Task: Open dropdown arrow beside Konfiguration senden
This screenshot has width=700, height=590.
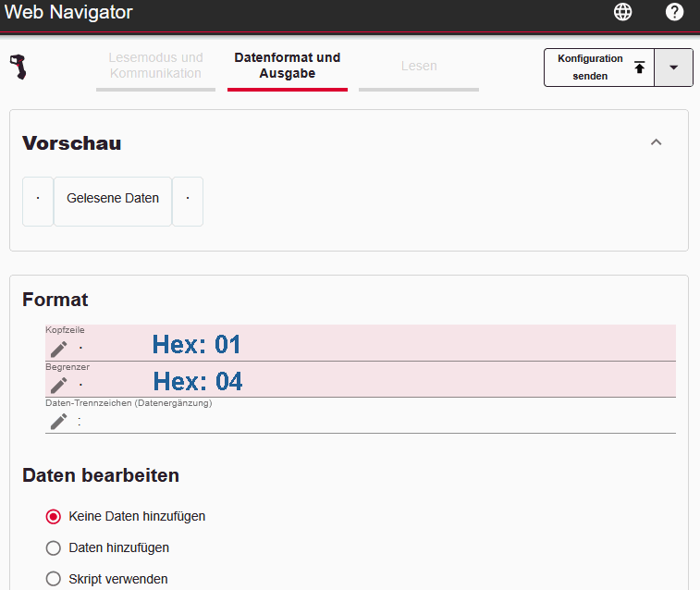Action: [673, 68]
